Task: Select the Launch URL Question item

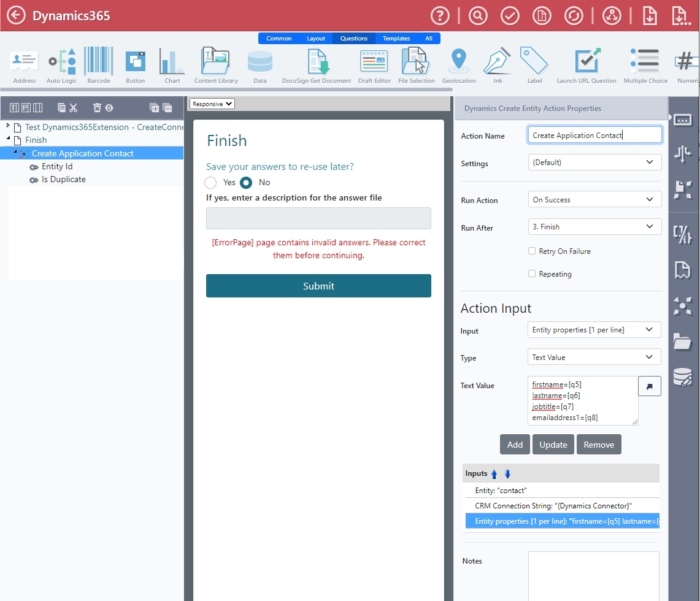Action: tap(586, 66)
